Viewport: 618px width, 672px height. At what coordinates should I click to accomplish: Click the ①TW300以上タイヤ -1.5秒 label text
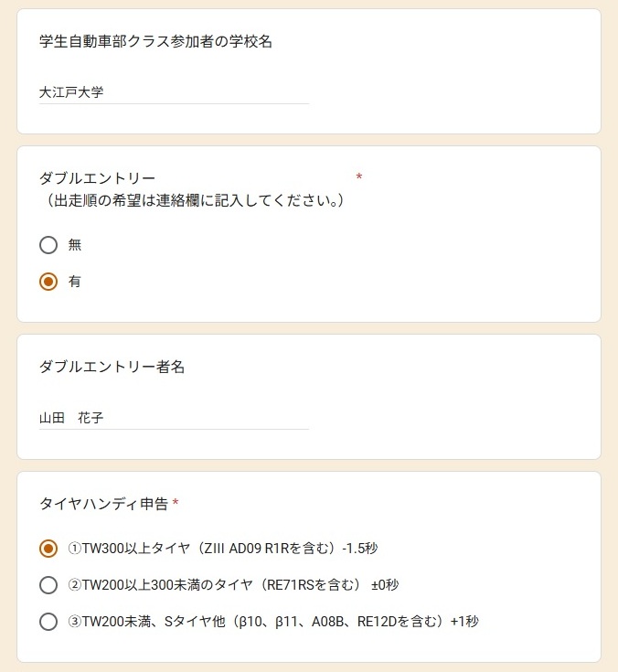[223, 549]
